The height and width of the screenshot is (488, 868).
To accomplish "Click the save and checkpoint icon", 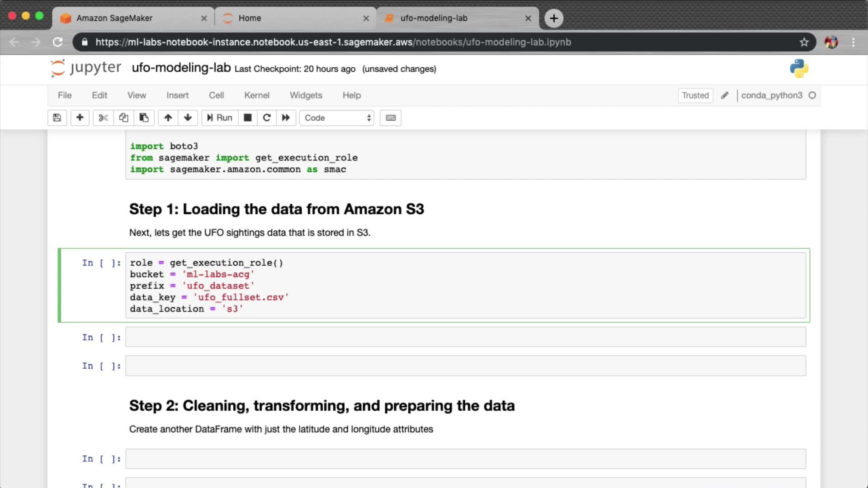I will coord(57,118).
